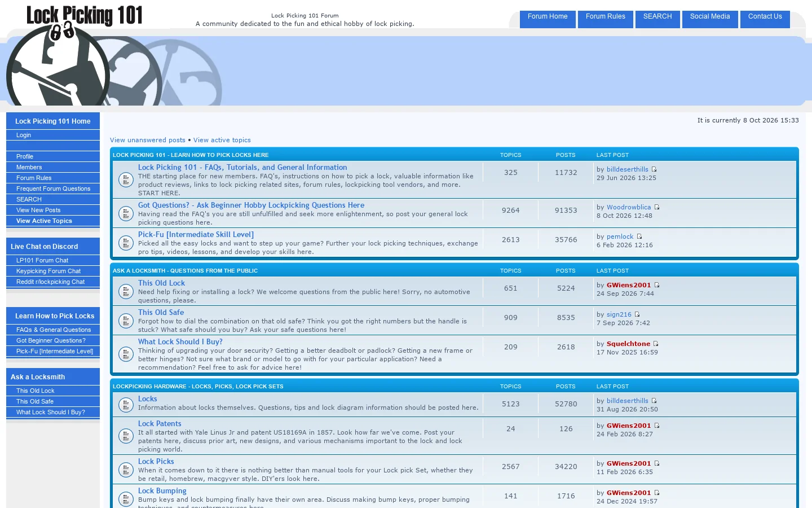View latest post icon dated 24 Sep 2026

tap(657, 285)
